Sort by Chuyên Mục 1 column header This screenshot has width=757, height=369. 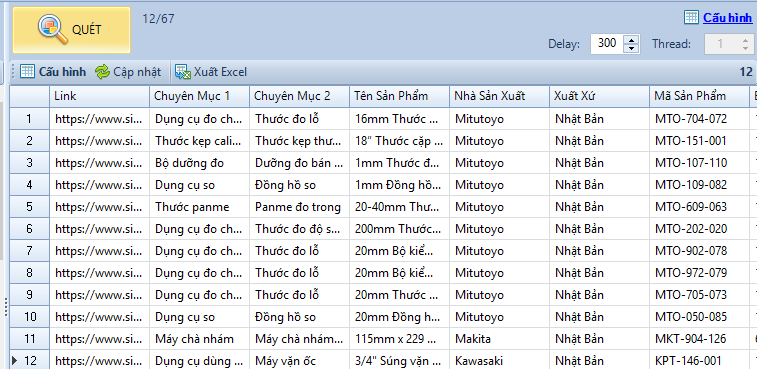coord(199,96)
